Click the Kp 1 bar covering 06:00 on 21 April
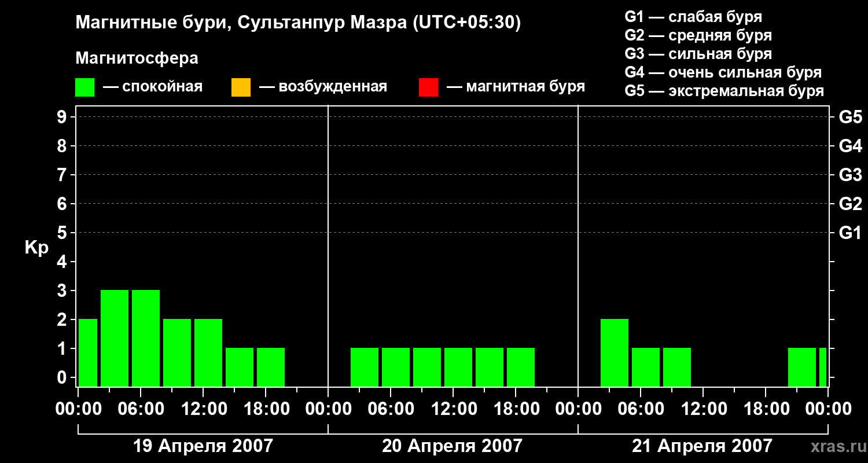Viewport: 868px width, 463px height. click(646, 367)
